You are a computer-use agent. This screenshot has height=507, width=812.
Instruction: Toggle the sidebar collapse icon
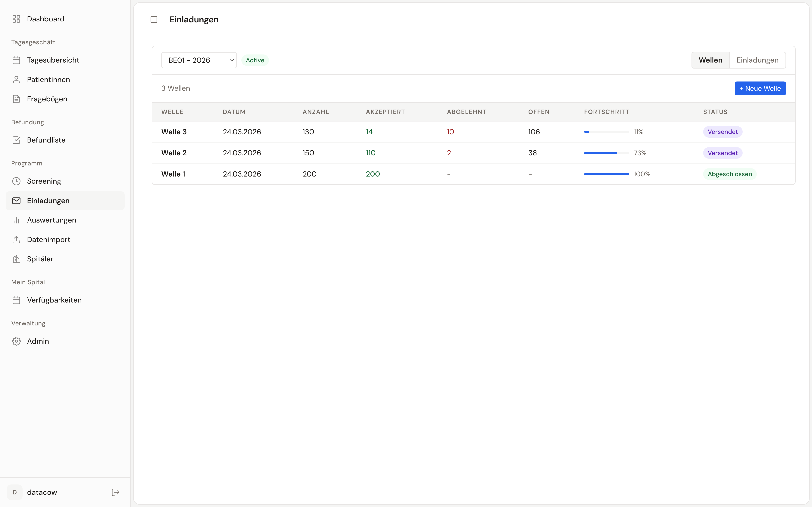(x=154, y=20)
